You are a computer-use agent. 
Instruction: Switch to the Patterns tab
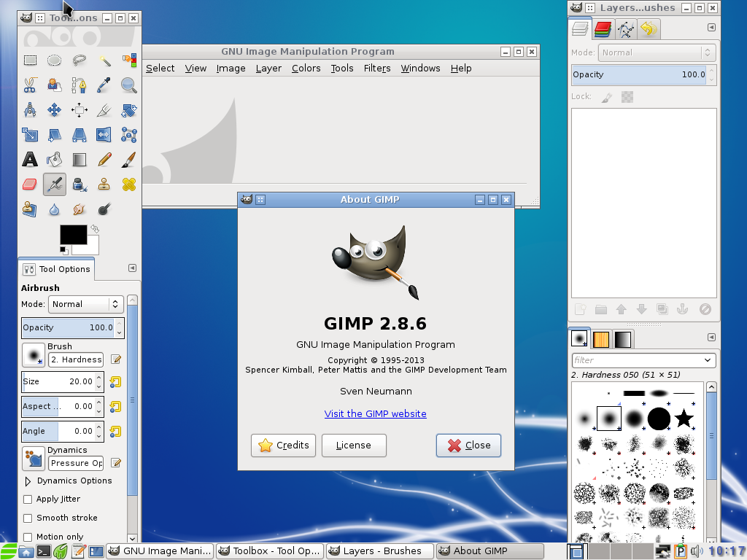(x=601, y=339)
